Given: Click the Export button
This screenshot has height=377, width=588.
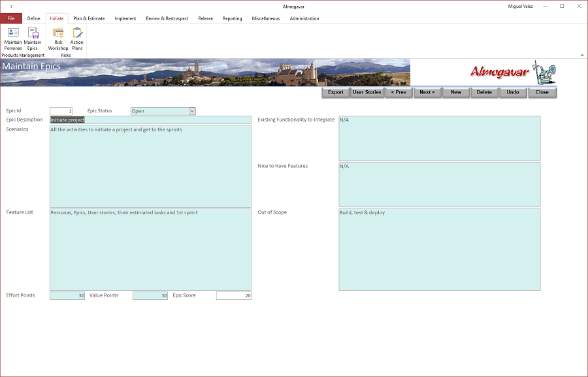Looking at the screenshot, I should tap(336, 92).
